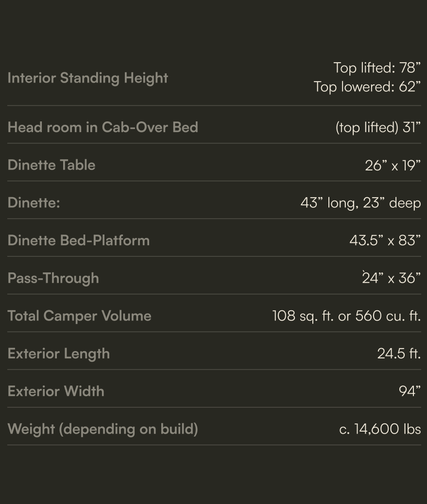Click the "(top lifted) 31" headroom value
This screenshot has width=427, height=504.
tap(377, 127)
